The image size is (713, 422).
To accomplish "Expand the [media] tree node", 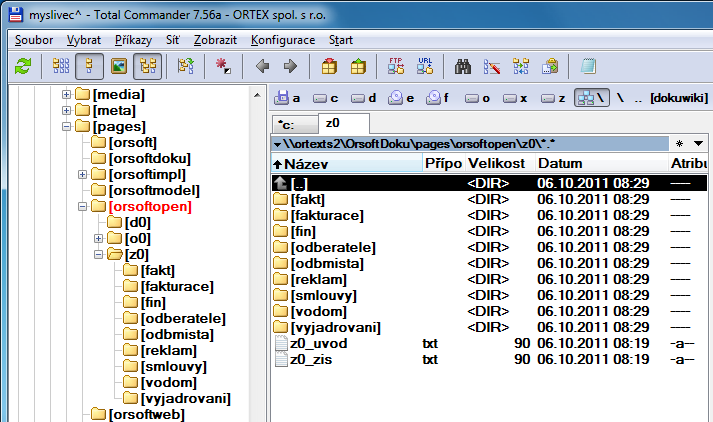I will (x=68, y=94).
